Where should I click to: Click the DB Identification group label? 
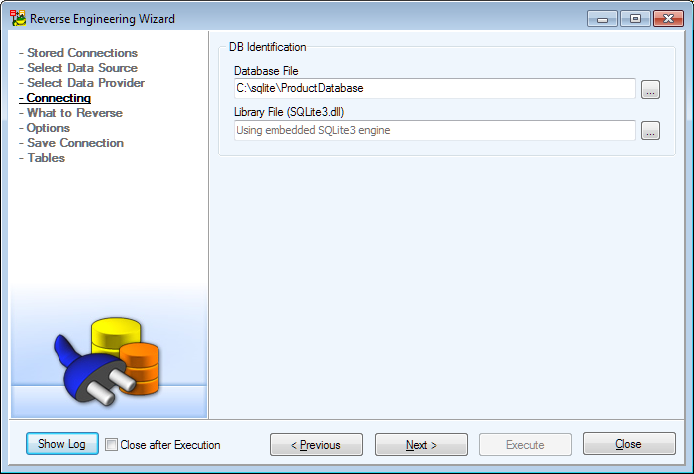[x=267, y=47]
